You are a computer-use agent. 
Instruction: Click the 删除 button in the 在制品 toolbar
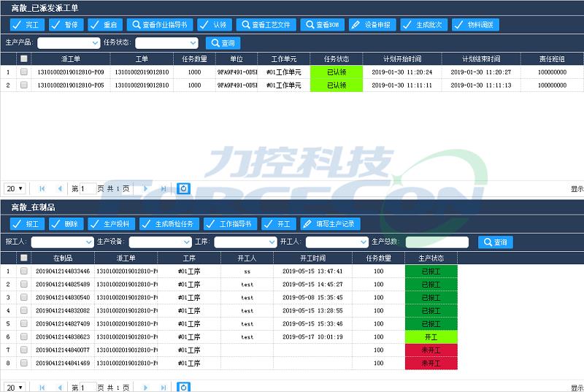point(66,223)
